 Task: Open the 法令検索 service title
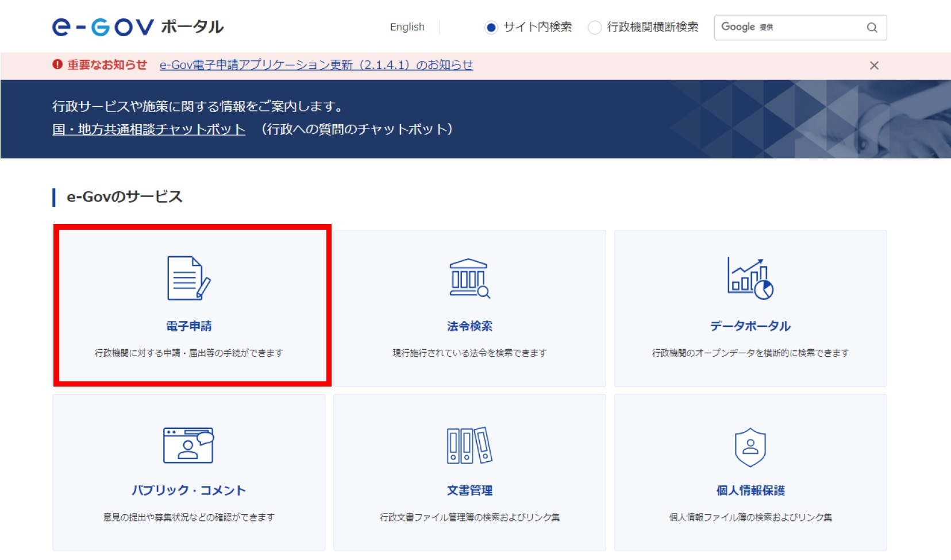469,326
